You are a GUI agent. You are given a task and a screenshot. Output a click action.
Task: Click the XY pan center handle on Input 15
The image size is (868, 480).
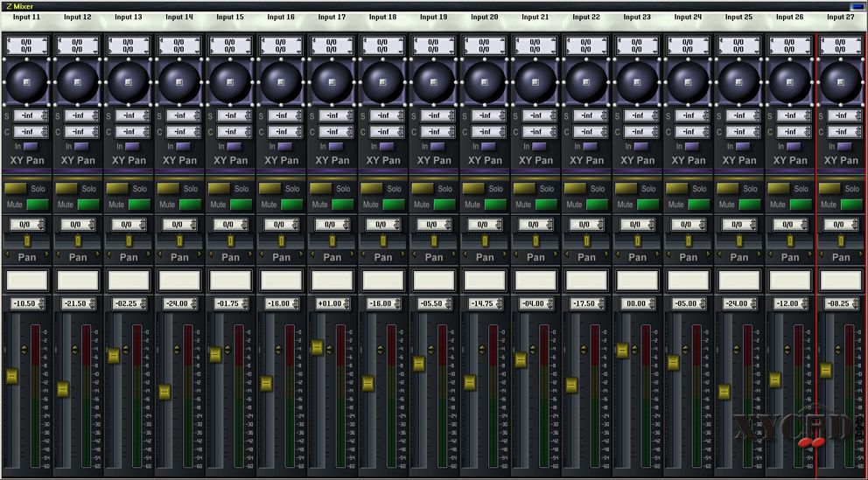231,82
